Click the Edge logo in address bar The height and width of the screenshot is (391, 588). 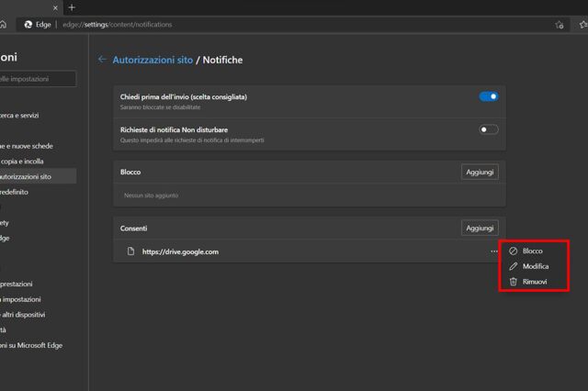coord(29,24)
